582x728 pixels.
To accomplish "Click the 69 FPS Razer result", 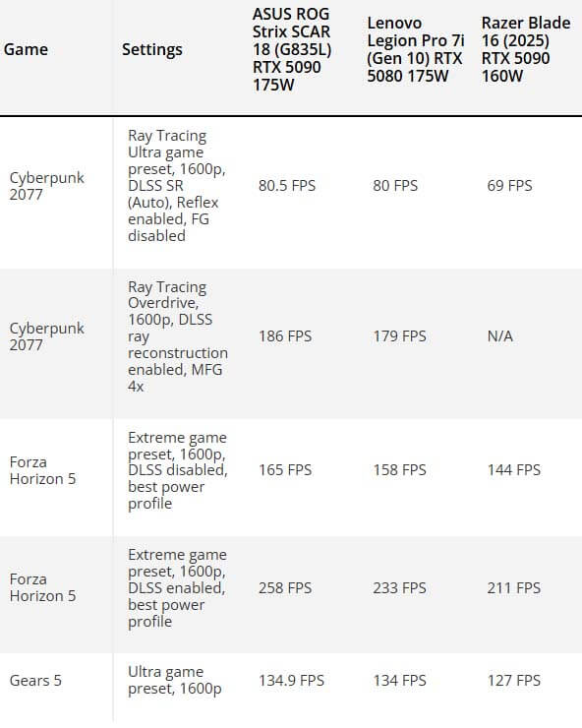I will pyautogui.click(x=509, y=186).
